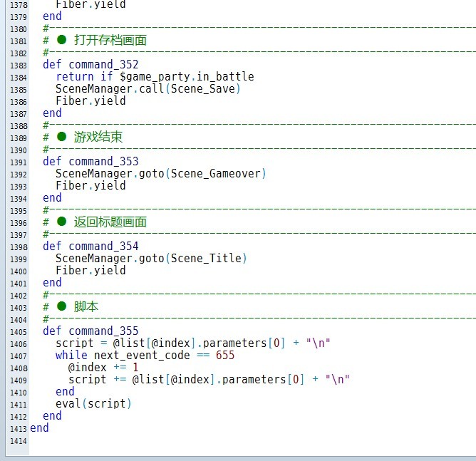
Task: Click 'Fiber.yield' on line 1393
Action: pyautogui.click(x=90, y=186)
